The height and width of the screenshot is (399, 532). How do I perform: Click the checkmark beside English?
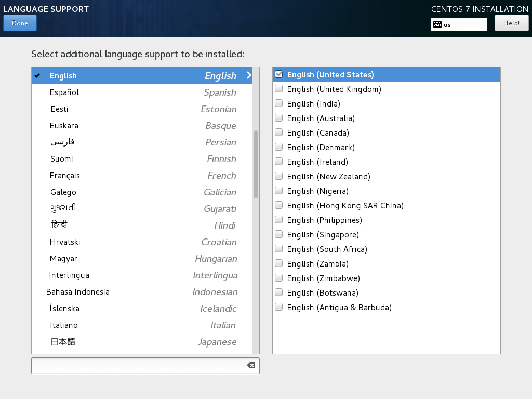(x=37, y=75)
